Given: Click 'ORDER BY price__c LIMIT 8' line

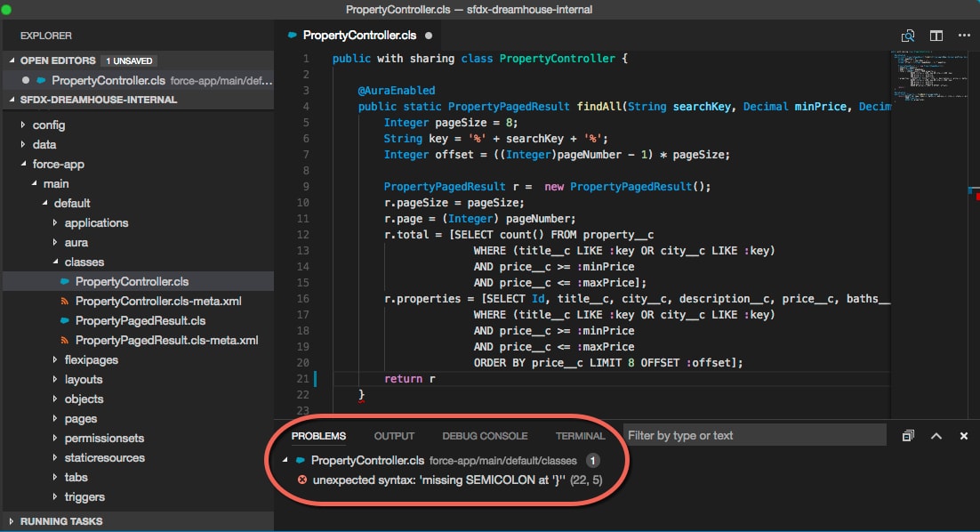Looking at the screenshot, I should [608, 363].
